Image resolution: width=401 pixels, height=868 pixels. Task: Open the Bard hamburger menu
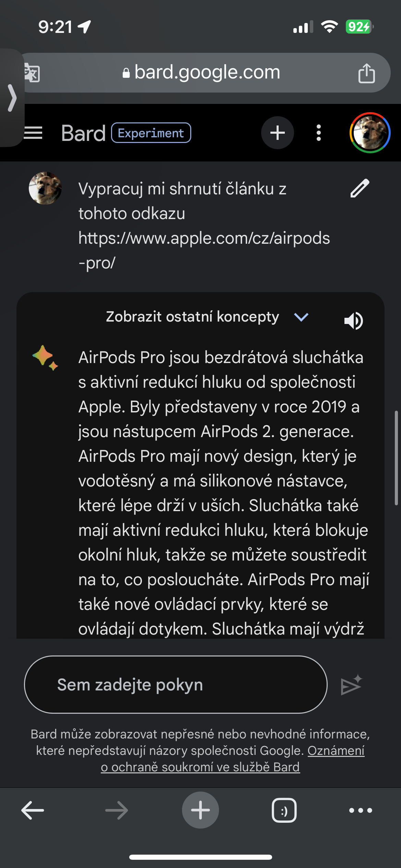33,133
